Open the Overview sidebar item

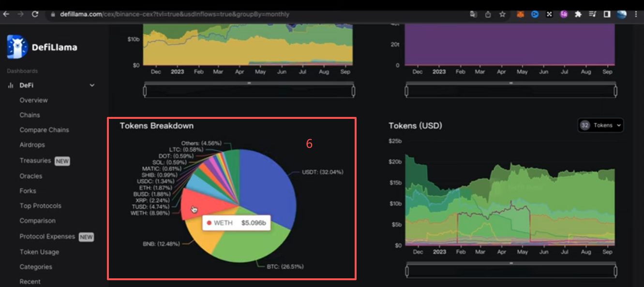[33, 100]
